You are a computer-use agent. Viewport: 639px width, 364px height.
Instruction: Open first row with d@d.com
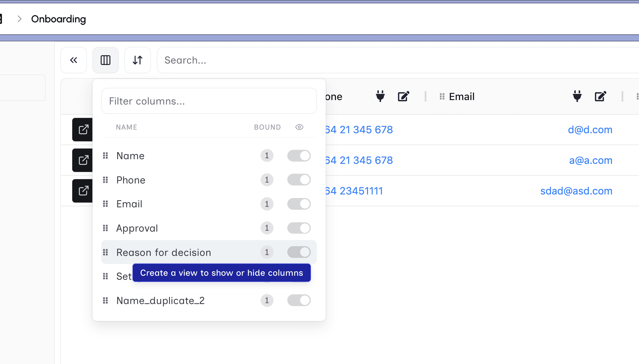(x=83, y=129)
